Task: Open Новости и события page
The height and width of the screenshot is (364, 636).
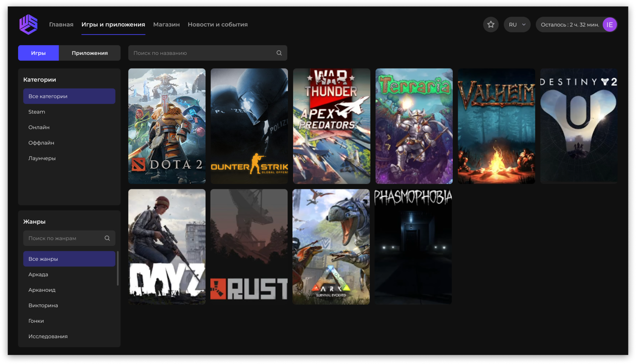Action: pos(218,25)
